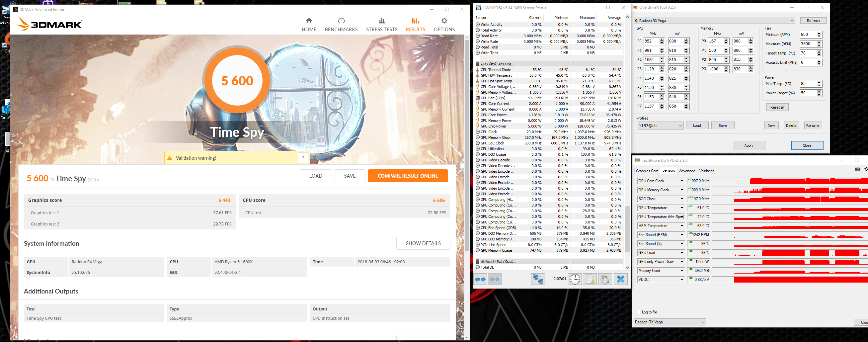Click the Delete profile button
This screenshot has width=868, height=342.
click(791, 125)
